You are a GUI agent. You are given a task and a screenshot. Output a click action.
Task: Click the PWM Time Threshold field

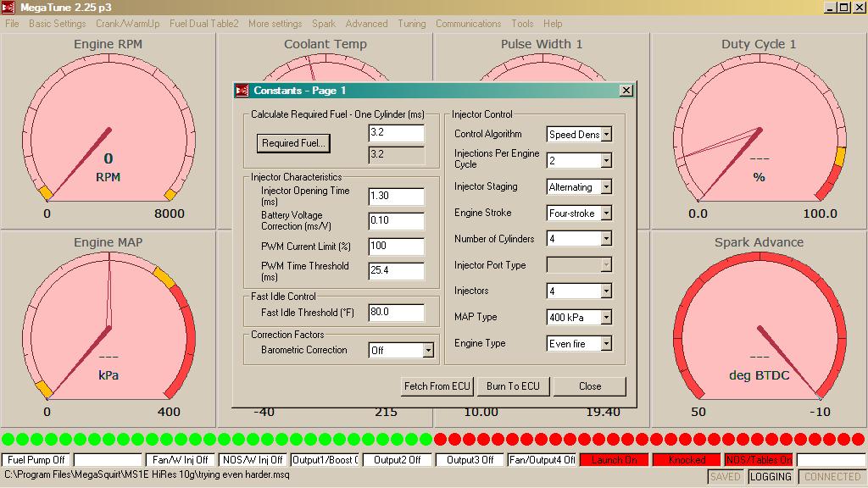click(x=397, y=270)
